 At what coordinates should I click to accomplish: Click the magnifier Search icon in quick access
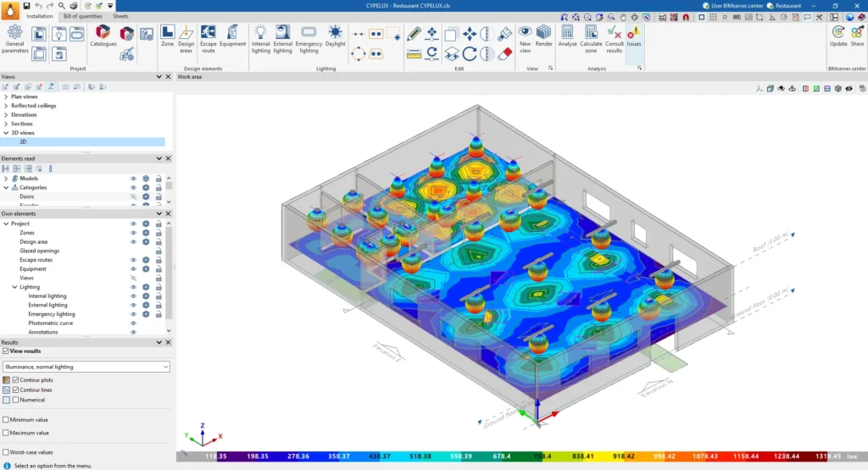61,6
